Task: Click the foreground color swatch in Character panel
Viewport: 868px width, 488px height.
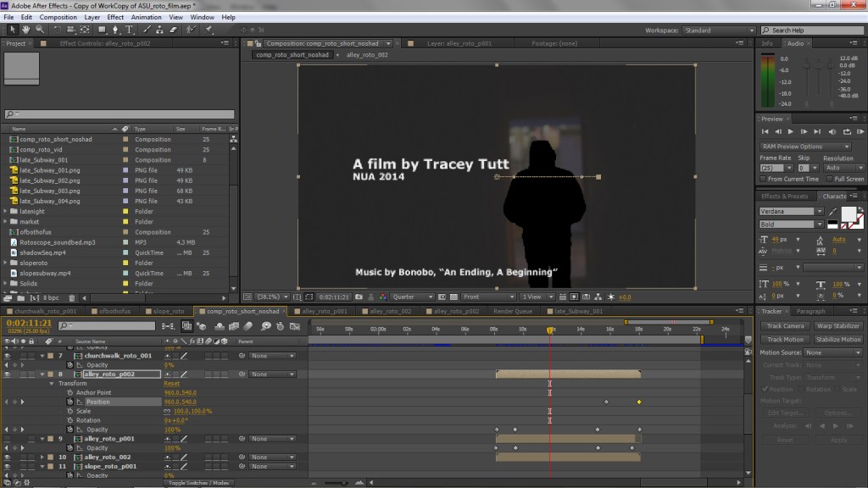Action: coord(849,216)
